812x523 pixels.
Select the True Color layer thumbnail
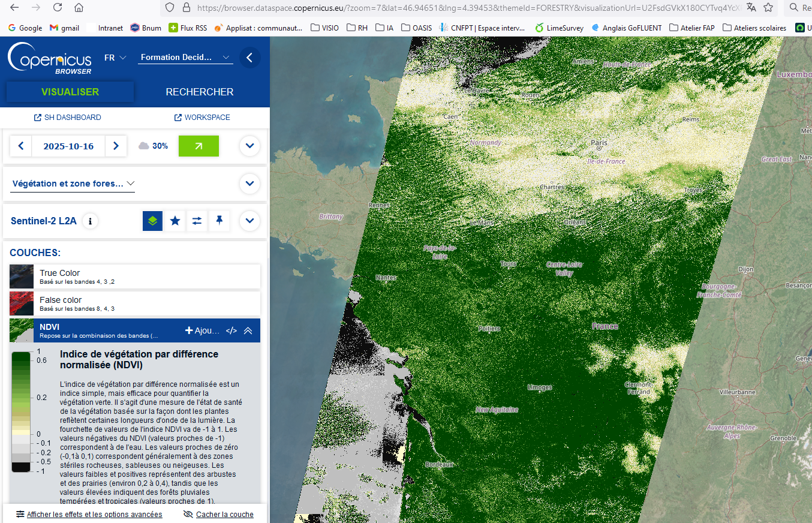[x=22, y=276]
